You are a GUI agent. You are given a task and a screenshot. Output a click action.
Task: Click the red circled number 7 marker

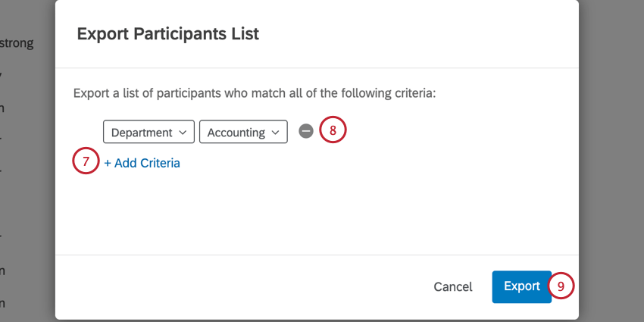tap(86, 161)
